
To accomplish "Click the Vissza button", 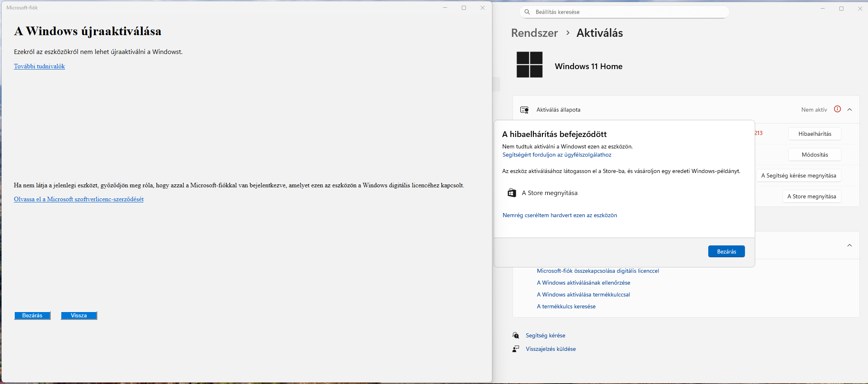I will (x=79, y=316).
